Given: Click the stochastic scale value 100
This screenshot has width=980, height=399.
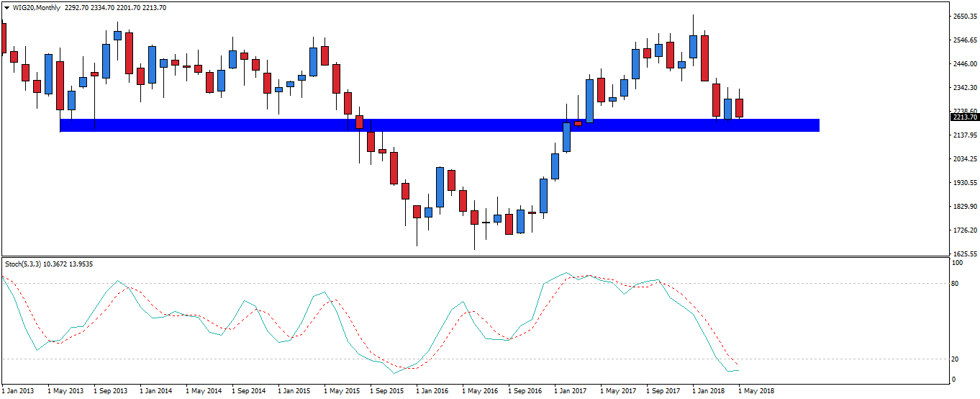Looking at the screenshot, I should (x=957, y=264).
